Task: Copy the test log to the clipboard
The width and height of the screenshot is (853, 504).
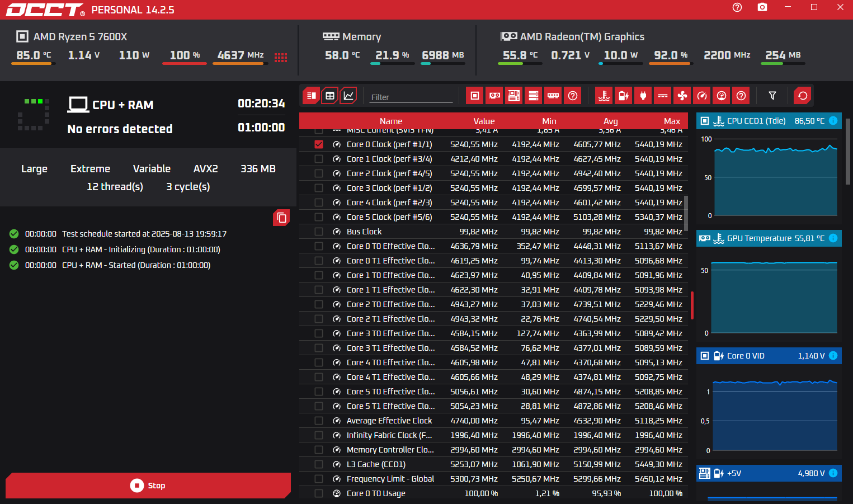Action: [x=281, y=218]
